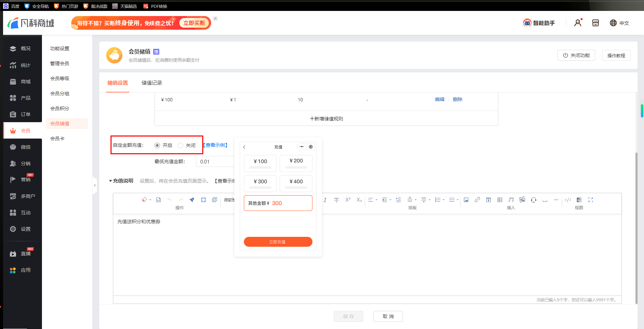Click 新增储值规则 to add a rule
Viewport: 644px width, 329px height.
(326, 119)
